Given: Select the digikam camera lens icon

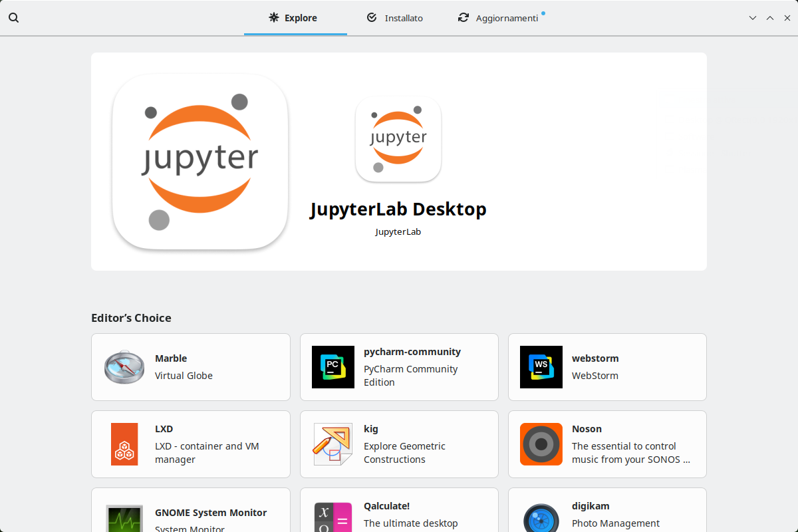Looking at the screenshot, I should coord(541,517).
